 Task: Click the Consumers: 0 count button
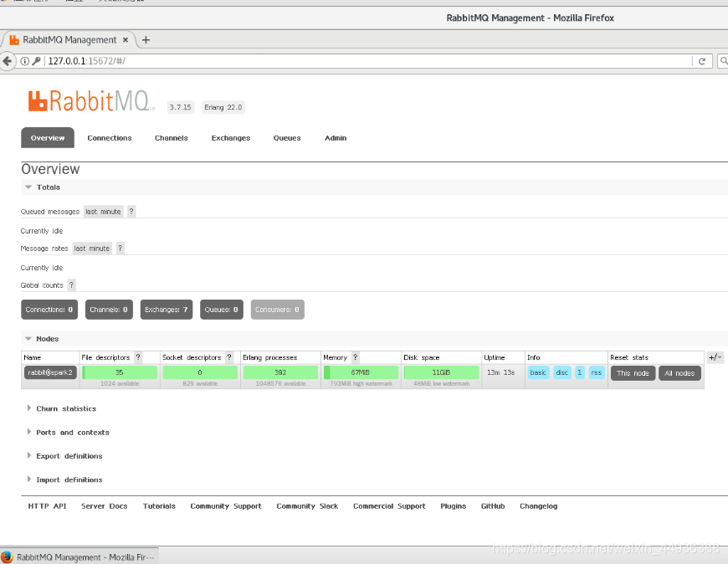(x=277, y=310)
